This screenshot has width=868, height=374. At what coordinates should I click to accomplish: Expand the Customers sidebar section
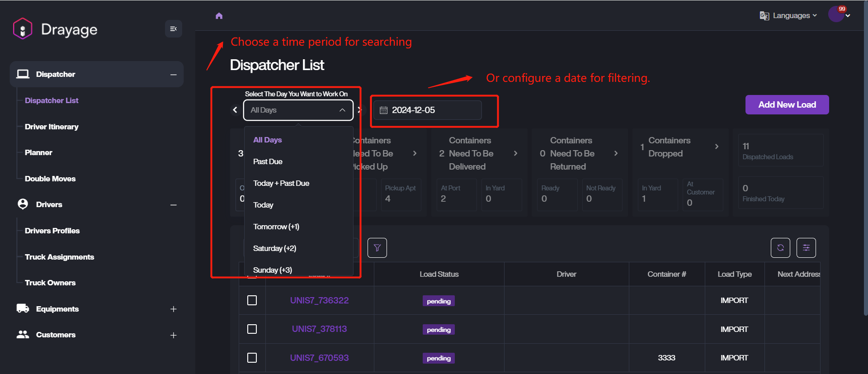click(173, 335)
